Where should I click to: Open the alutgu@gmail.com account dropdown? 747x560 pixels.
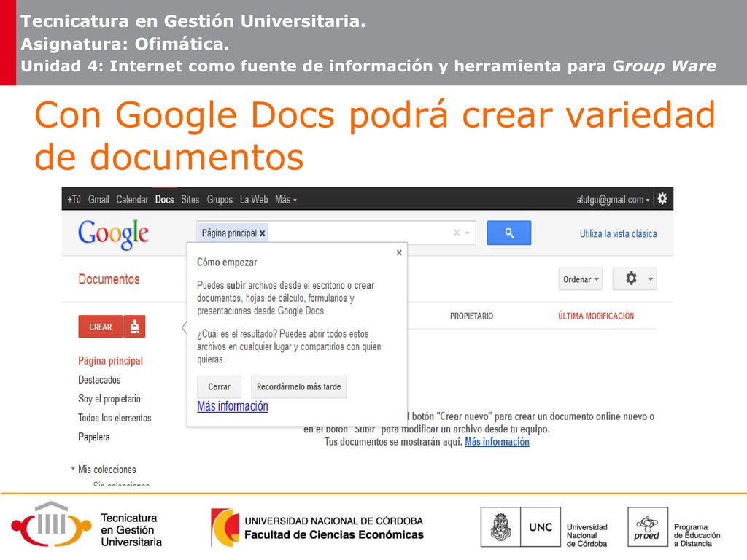tap(613, 200)
